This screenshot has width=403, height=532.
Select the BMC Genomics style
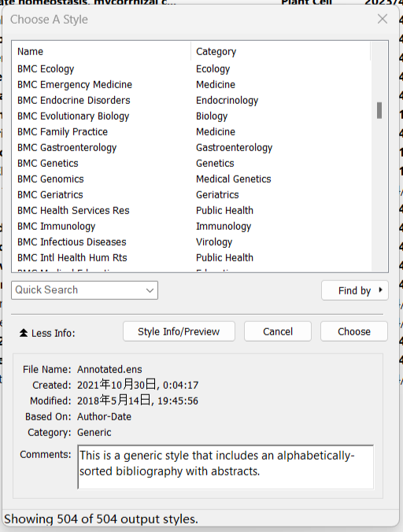click(x=191, y=179)
